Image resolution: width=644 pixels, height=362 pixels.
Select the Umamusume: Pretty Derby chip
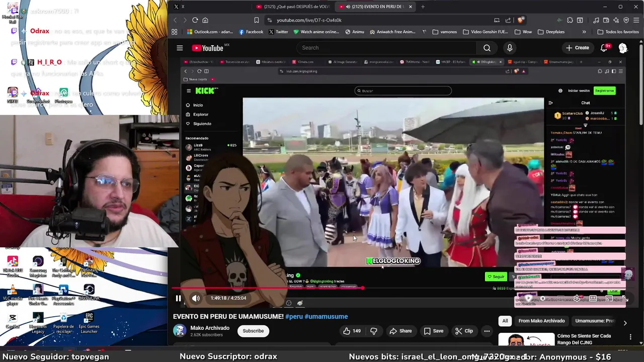pyautogui.click(x=595, y=321)
